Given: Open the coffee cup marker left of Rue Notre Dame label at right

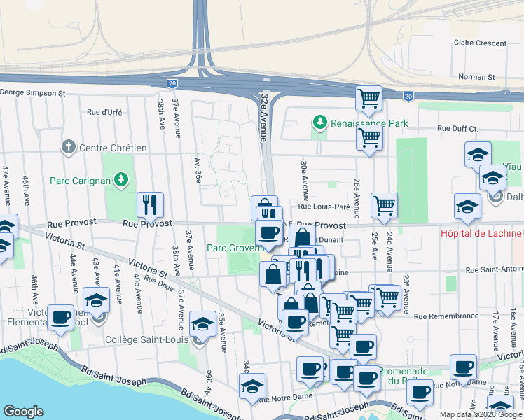Looking at the screenshot, I should [420, 393].
